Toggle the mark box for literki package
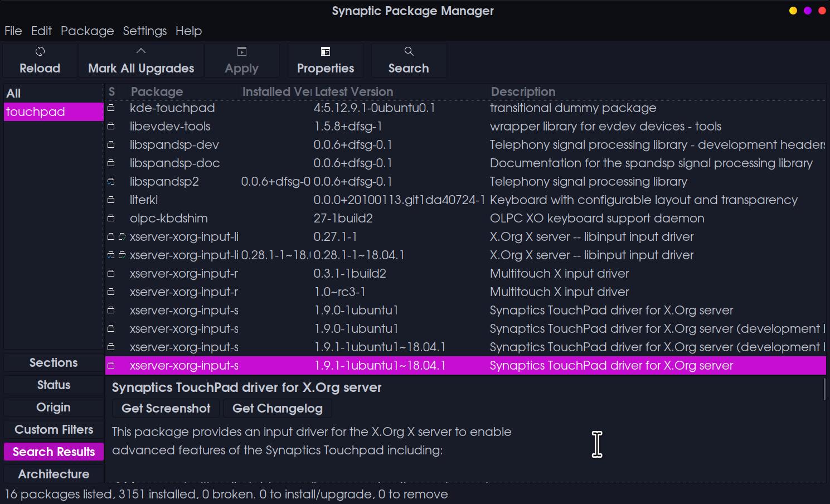Screen dimensions: 830x504 [x=111, y=200]
